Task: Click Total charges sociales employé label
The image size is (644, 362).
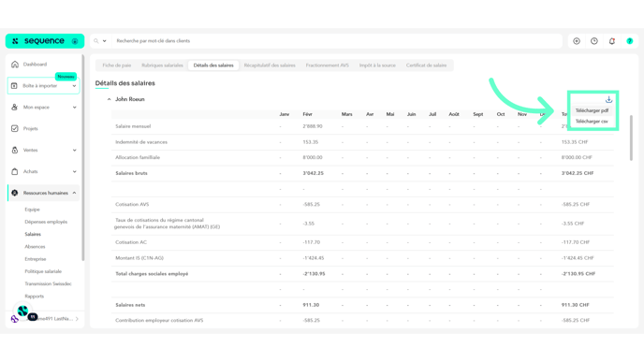Action: (152, 274)
